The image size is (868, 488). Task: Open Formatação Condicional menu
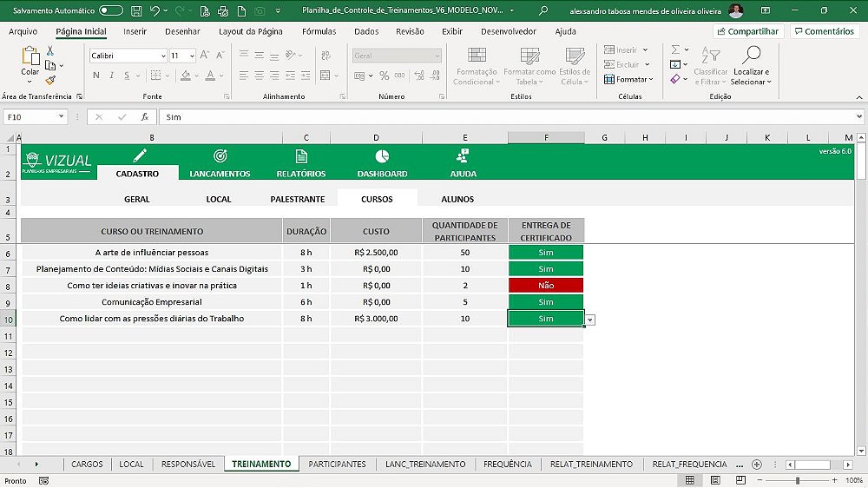click(x=477, y=66)
